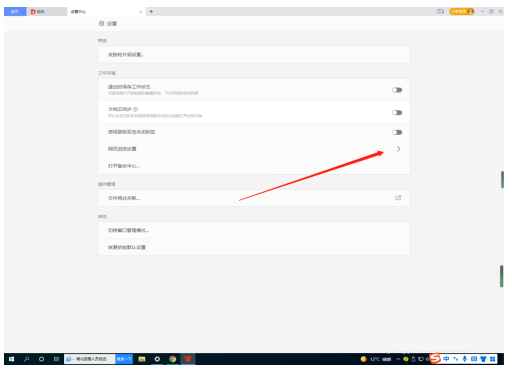
Task: Open 切换窗口管理模式 option
Action: click(x=254, y=230)
